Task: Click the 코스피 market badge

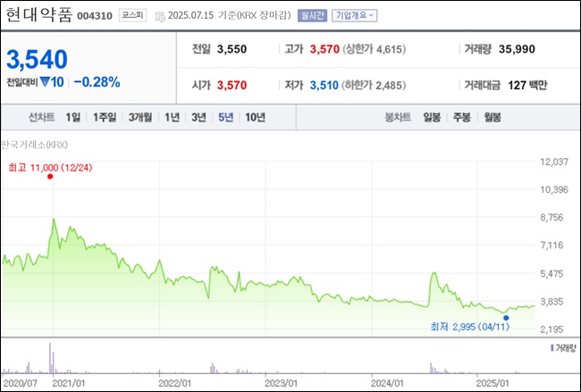Action: pyautogui.click(x=132, y=15)
